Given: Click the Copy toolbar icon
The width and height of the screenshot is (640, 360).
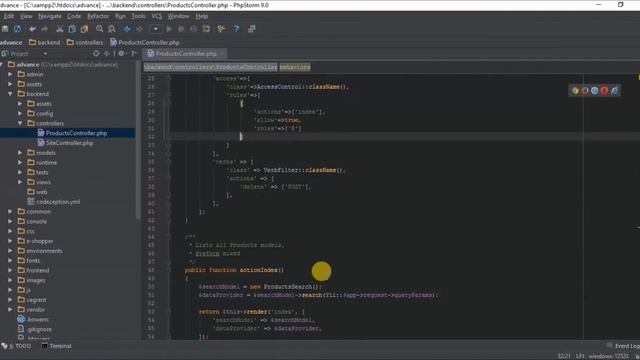Looking at the screenshot, I should click(72, 29).
